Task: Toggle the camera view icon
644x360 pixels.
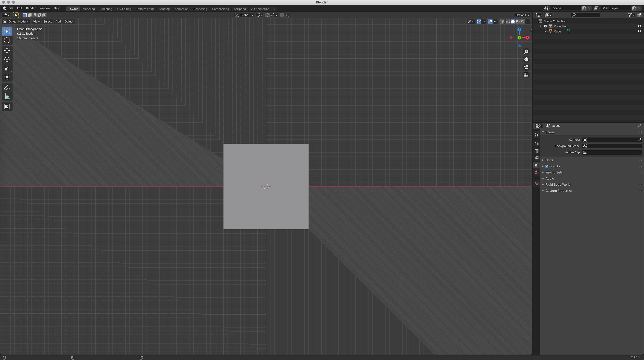Action: tap(526, 67)
